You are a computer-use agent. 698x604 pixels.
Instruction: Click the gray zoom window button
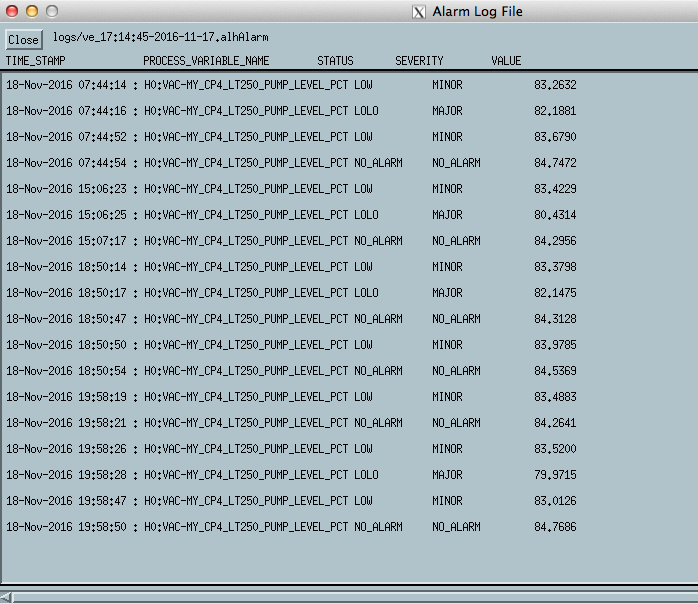pos(52,11)
